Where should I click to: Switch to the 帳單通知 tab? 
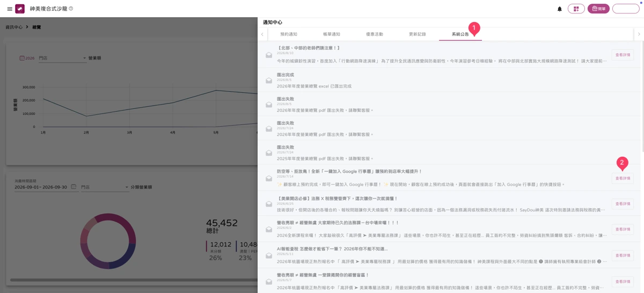(331, 34)
